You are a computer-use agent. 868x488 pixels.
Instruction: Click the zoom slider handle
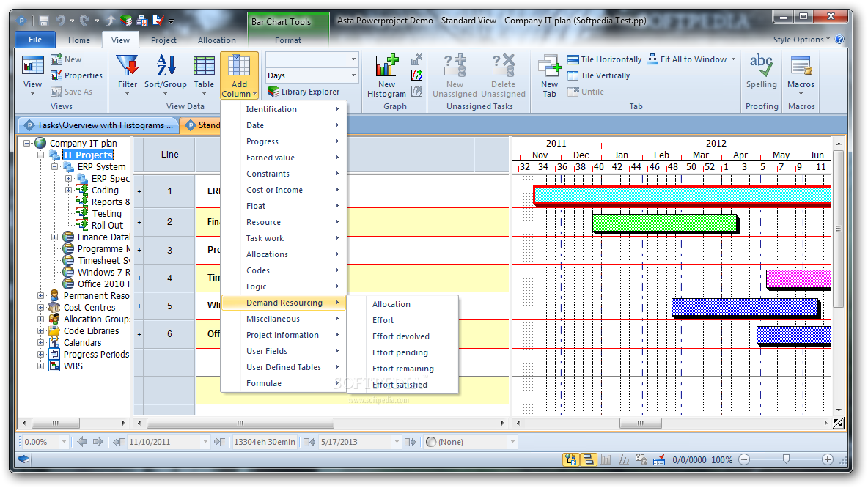[785, 459]
